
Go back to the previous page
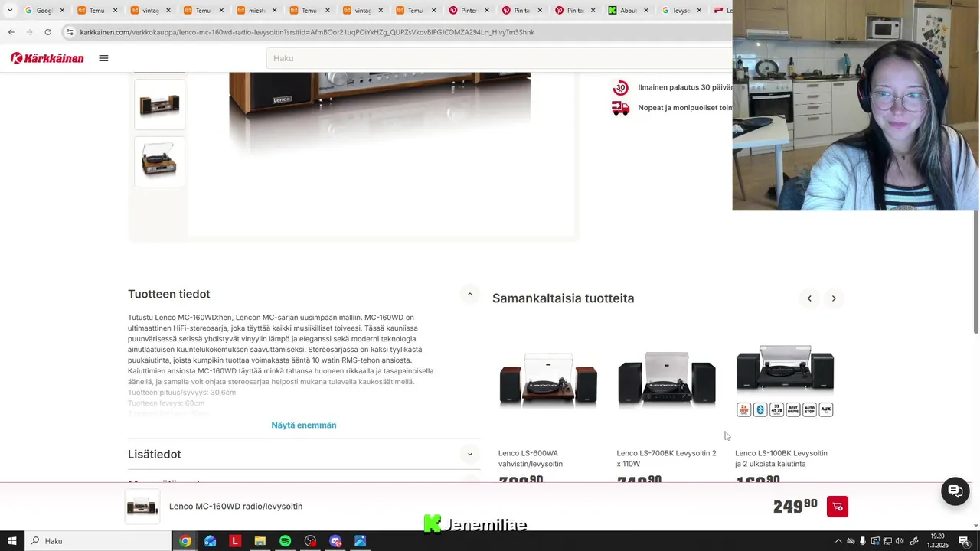pyautogui.click(x=11, y=32)
